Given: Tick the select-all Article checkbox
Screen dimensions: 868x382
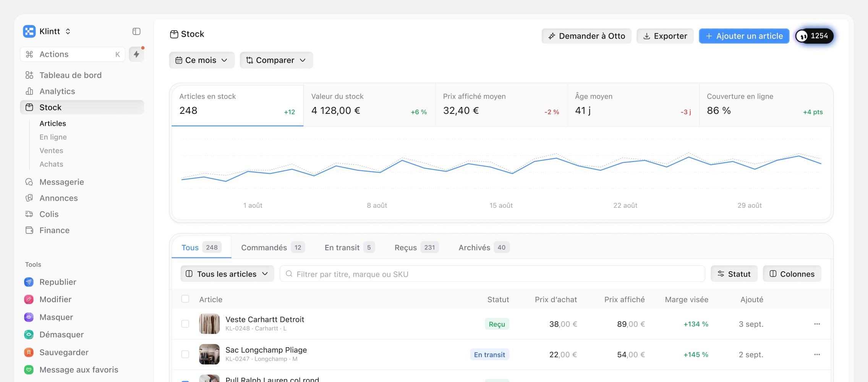Looking at the screenshot, I should tap(185, 299).
